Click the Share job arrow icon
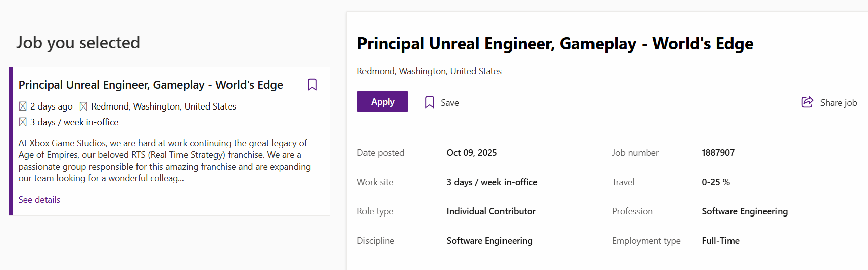The height and width of the screenshot is (270, 868). click(x=807, y=102)
